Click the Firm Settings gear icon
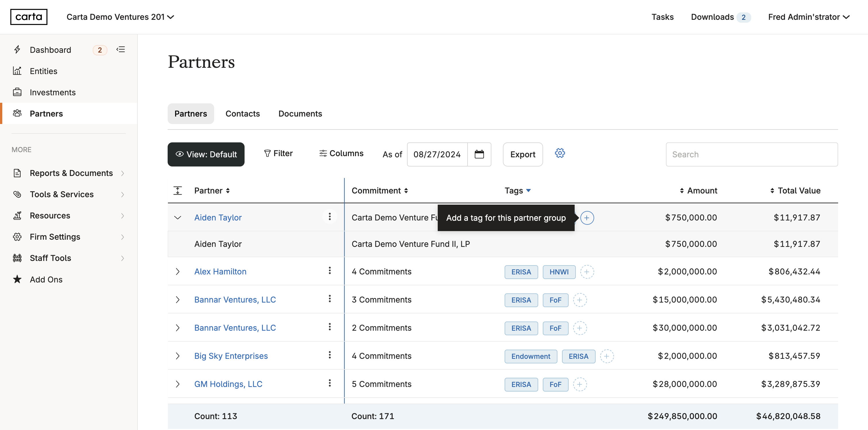 pyautogui.click(x=17, y=237)
